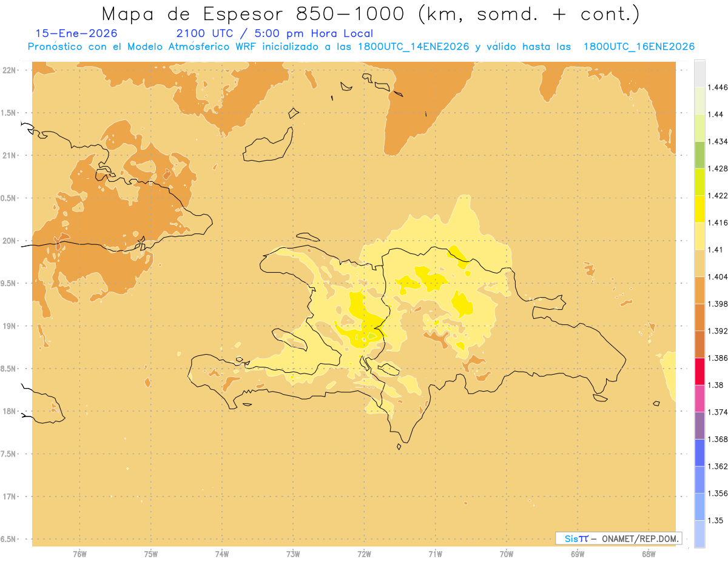Pick the pink 1.374–1.38 legend swatch
This screenshot has height=562, width=728.
(699, 398)
